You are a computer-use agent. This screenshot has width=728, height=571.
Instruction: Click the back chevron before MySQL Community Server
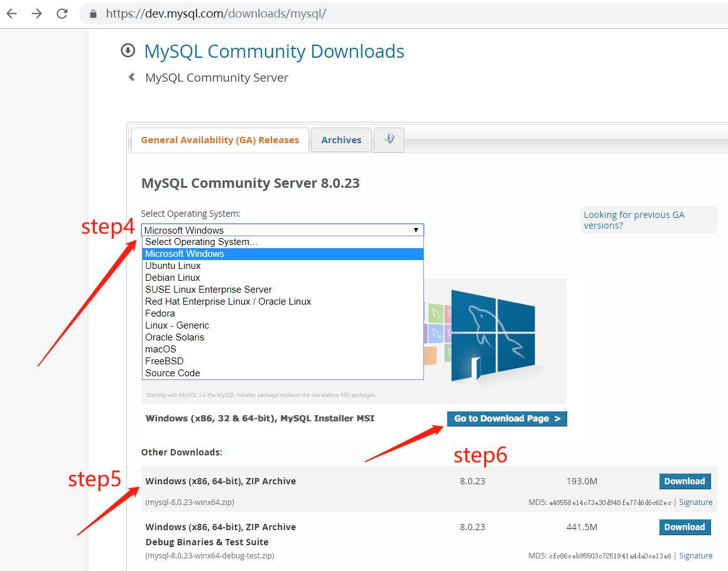coord(132,77)
